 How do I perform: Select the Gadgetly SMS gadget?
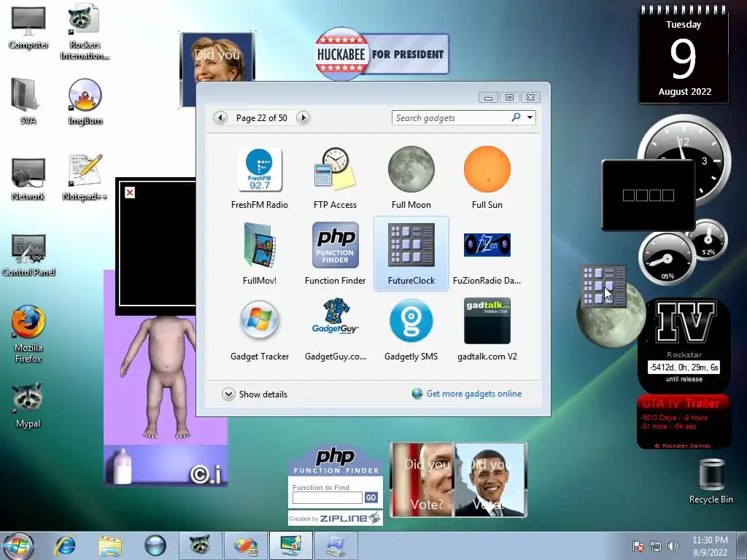point(411,330)
